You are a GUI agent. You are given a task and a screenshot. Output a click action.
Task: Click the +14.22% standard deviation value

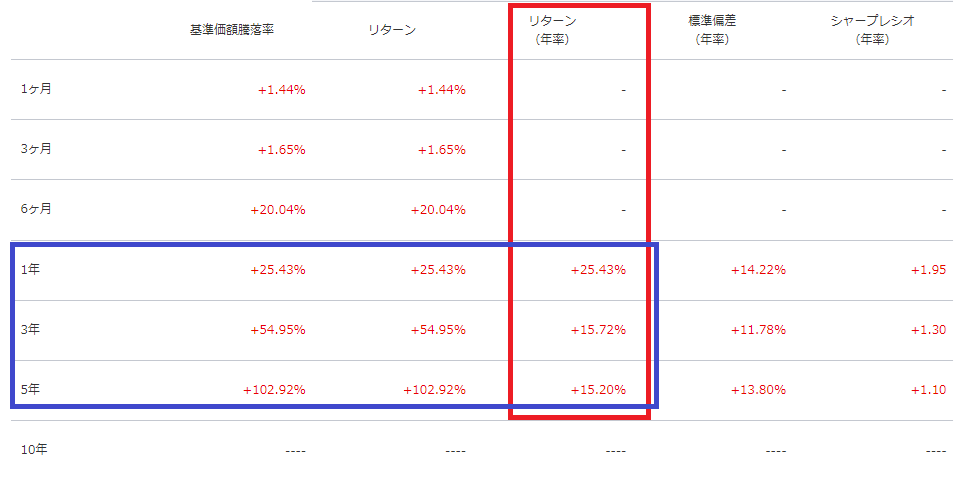(758, 270)
